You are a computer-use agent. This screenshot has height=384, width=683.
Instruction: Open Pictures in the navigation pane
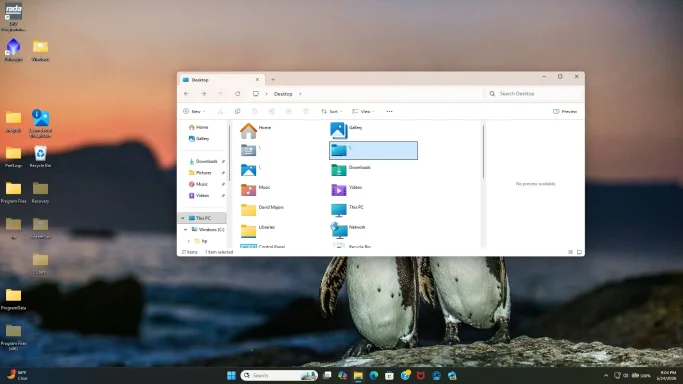200,173
